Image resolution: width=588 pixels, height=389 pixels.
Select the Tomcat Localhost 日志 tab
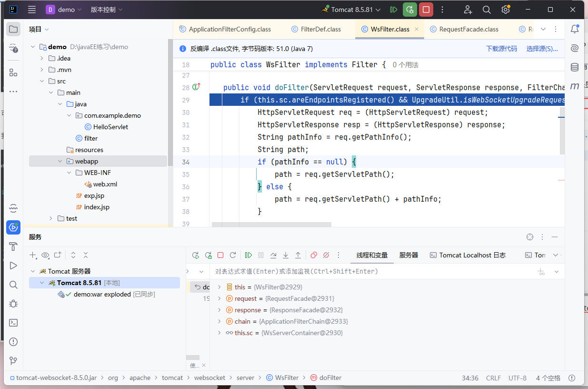click(468, 255)
